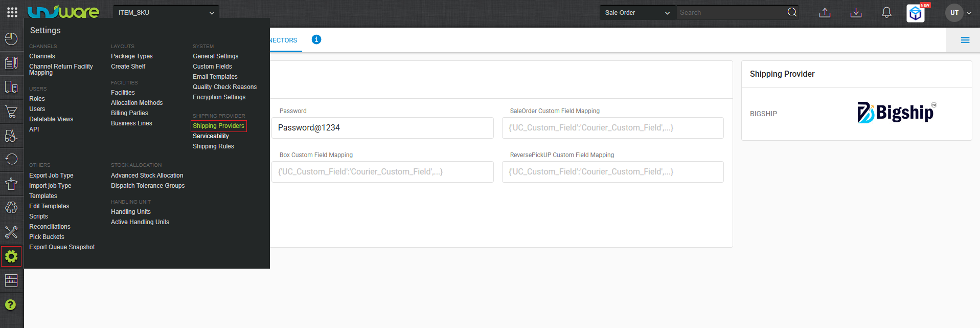Click the BIGSHIP provider name text
The height and width of the screenshot is (328, 980).
pos(763,114)
